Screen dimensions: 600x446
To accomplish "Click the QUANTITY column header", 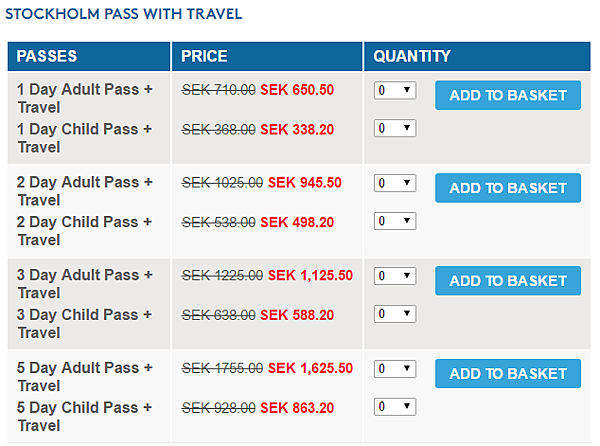I will coord(477,57).
